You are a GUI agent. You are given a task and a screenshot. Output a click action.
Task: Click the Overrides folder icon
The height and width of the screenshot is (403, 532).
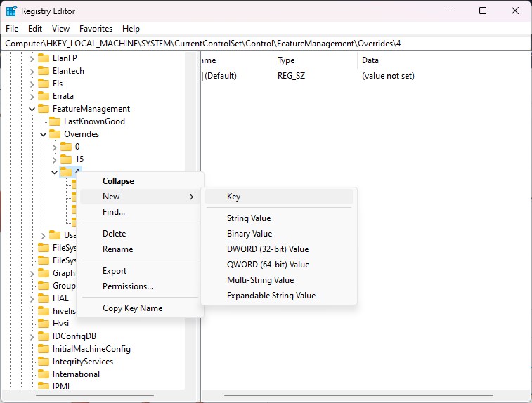coord(55,134)
